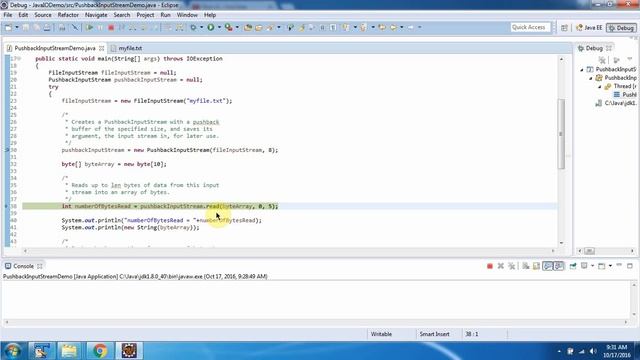The image size is (640, 360).
Task: Open the Windows Start button
Action: (12, 351)
